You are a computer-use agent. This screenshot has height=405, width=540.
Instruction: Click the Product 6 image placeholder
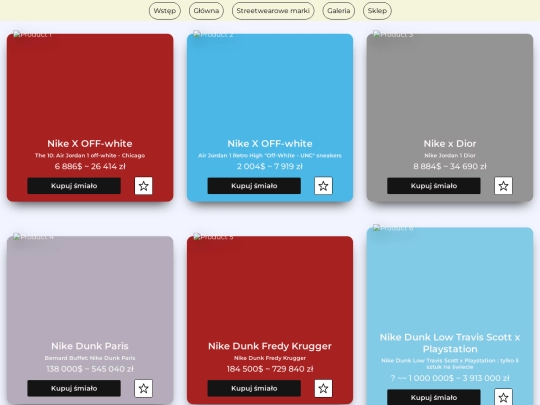393,228
